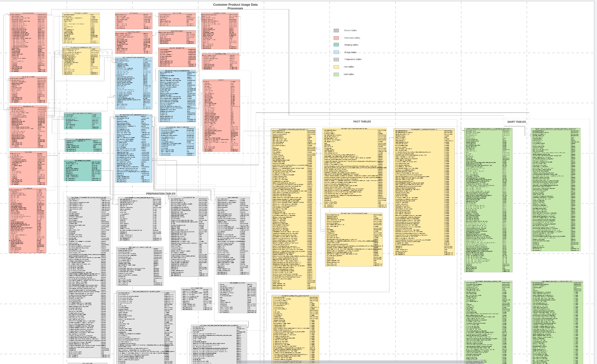The height and width of the screenshot is (364, 597).
Task: Select the DIM_SUBSCRIPTION table header
Action: tap(28, 106)
